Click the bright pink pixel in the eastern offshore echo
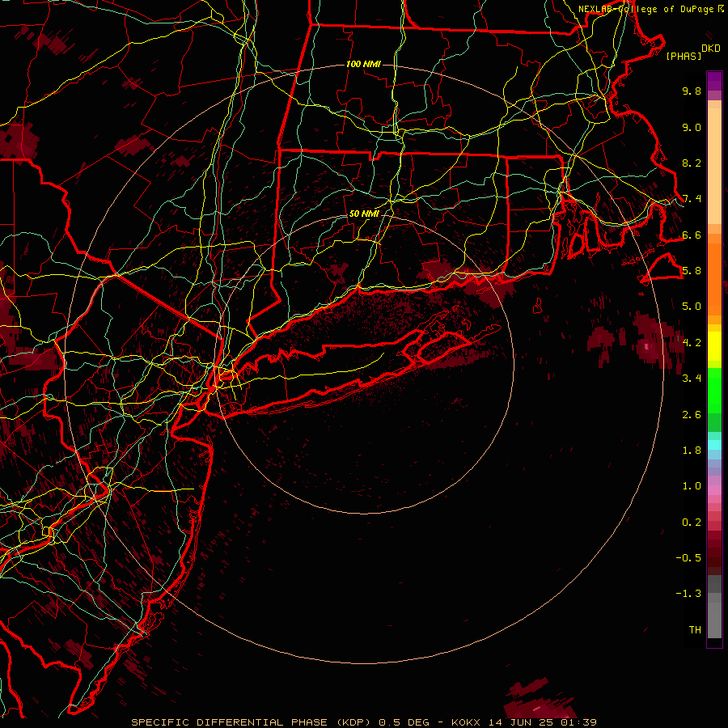Viewport: 728px width, 728px height. coord(647,346)
